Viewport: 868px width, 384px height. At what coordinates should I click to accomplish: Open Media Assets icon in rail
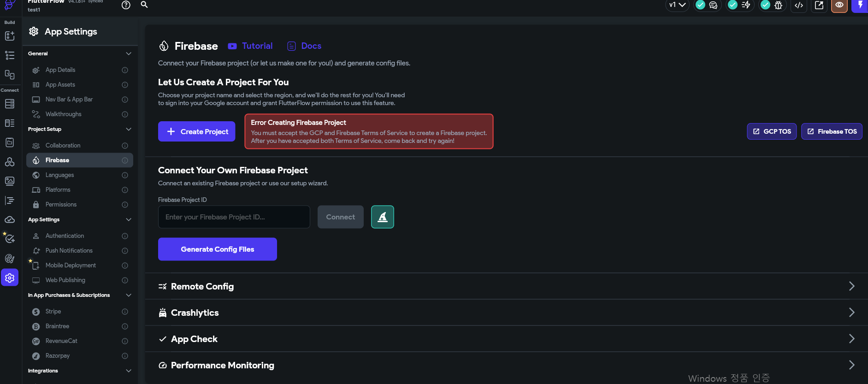[10, 181]
